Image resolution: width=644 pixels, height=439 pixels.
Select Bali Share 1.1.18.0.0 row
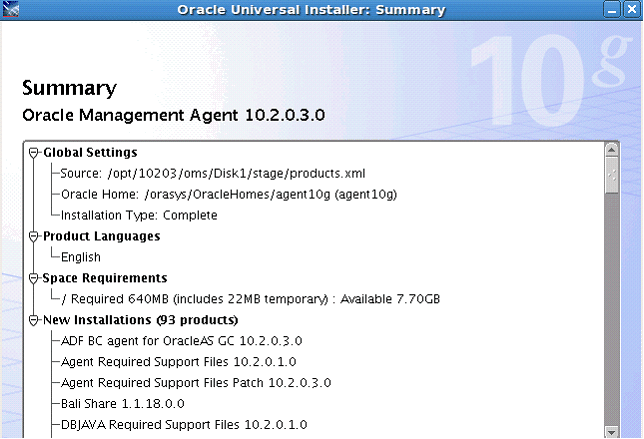[x=123, y=404]
